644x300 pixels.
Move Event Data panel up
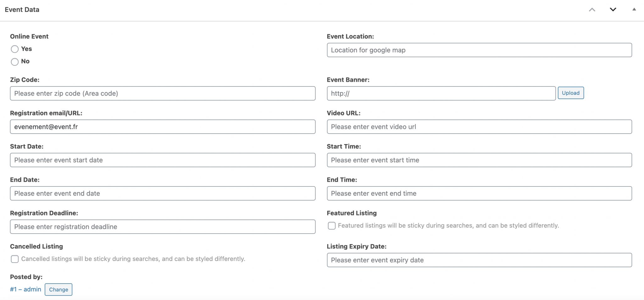592,10
